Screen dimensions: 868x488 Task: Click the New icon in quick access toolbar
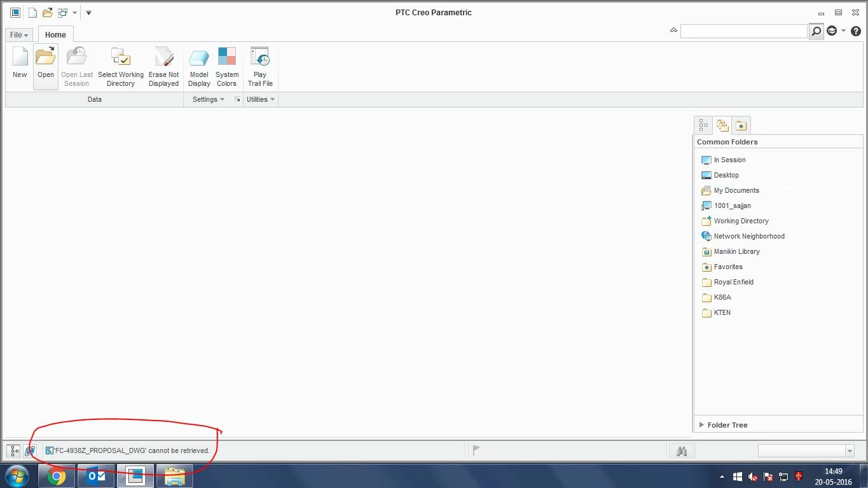pyautogui.click(x=32, y=13)
